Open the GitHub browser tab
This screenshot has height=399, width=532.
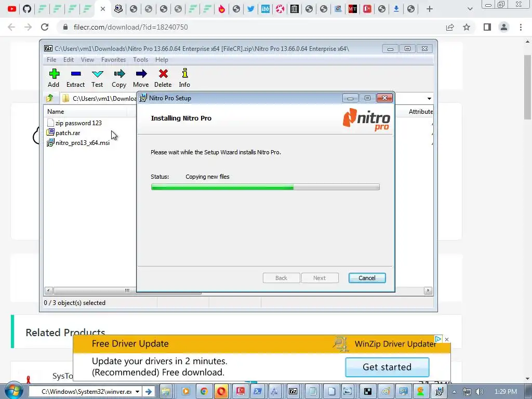click(27, 9)
